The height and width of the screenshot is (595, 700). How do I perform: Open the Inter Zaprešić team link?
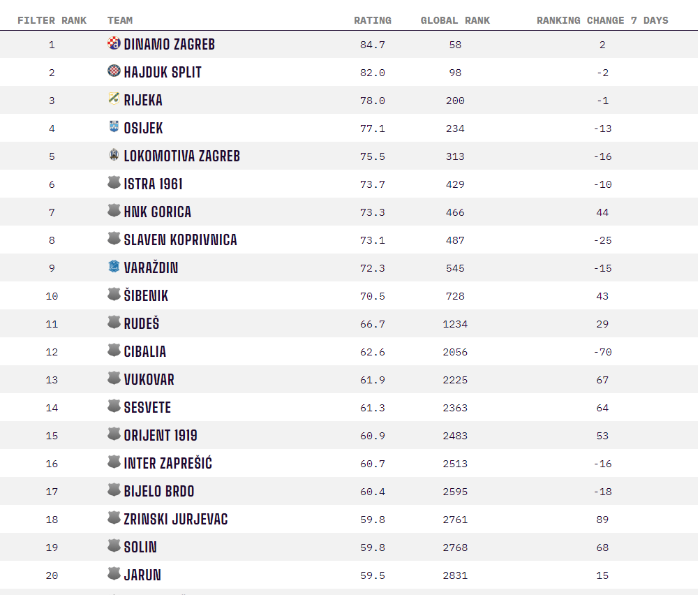(168, 463)
